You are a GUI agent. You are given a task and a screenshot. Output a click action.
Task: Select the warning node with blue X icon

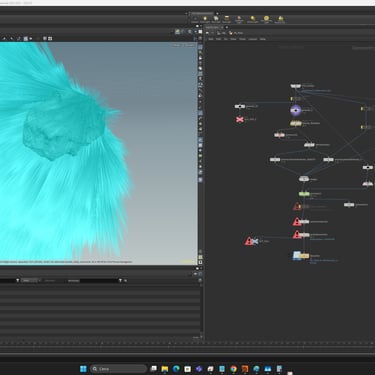(252, 241)
